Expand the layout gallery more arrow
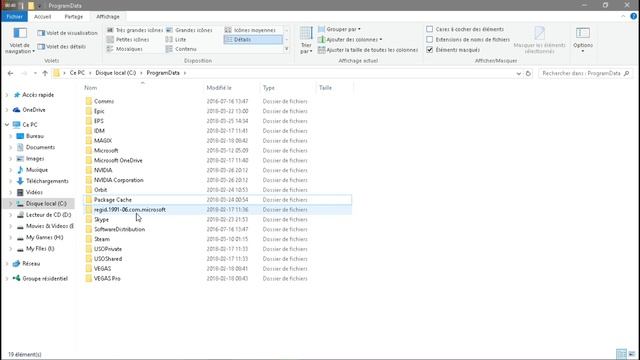The image size is (640, 360). [287, 49]
